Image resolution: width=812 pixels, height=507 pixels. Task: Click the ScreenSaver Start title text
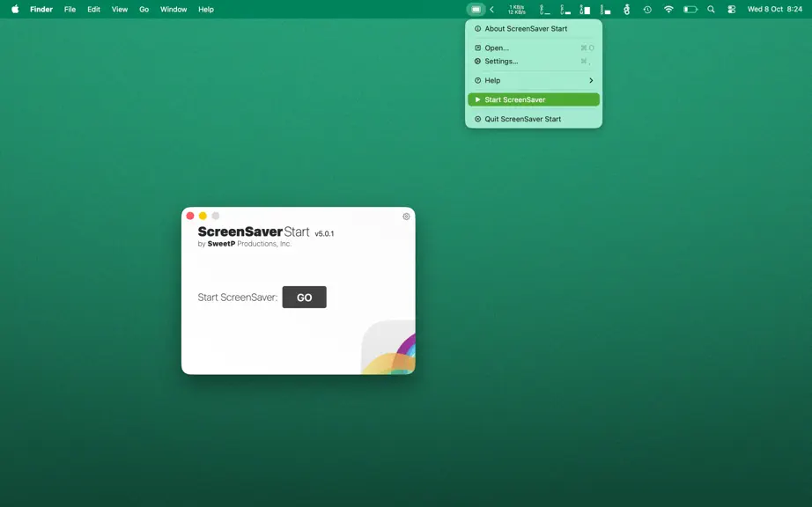[254, 231]
